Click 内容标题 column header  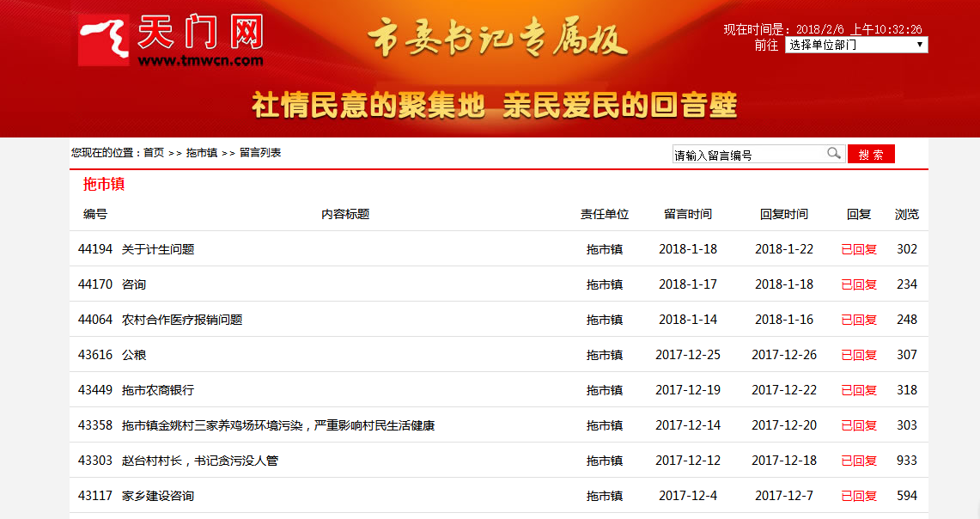[x=345, y=215]
